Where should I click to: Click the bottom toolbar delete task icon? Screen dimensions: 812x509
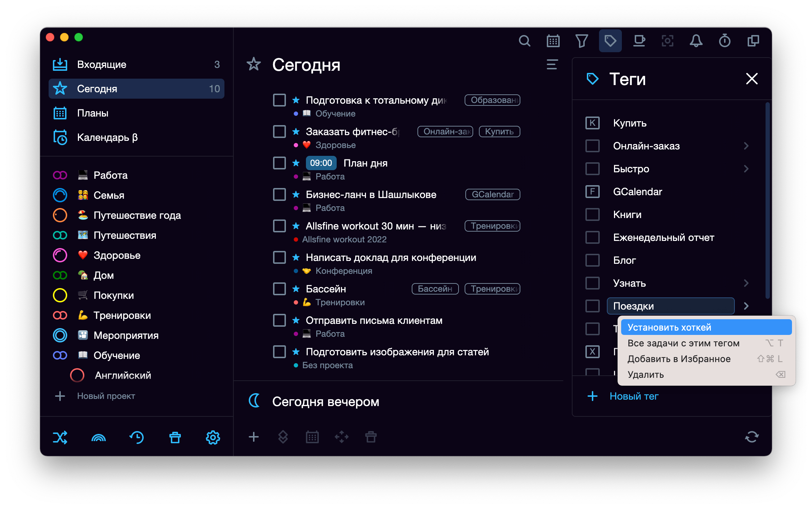371,437
